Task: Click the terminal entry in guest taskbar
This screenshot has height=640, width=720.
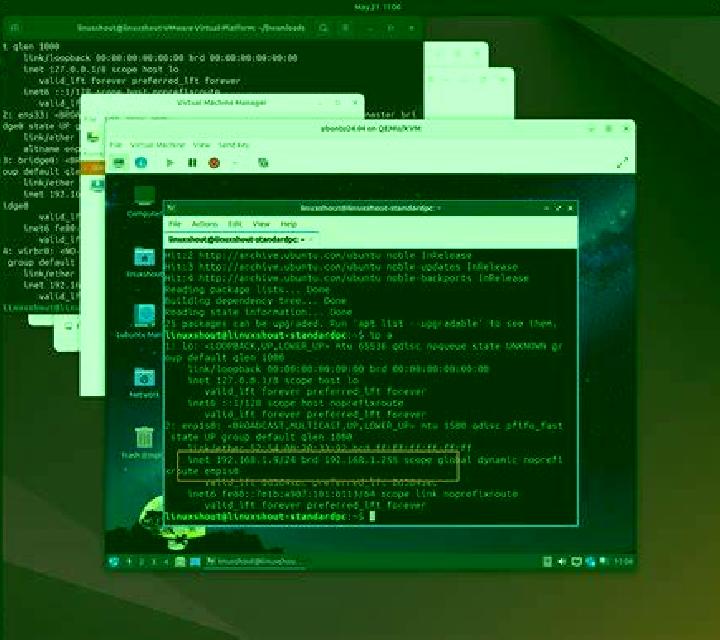Action: coord(253,561)
